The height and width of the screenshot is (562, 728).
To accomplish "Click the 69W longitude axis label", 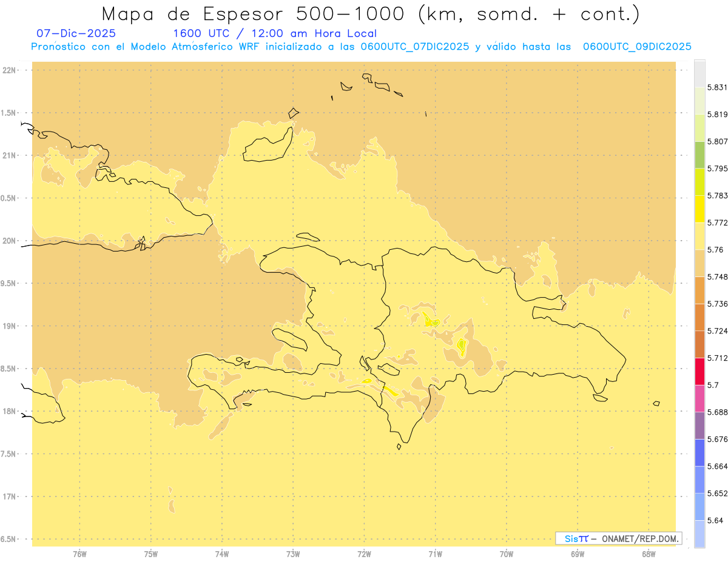I will (578, 554).
